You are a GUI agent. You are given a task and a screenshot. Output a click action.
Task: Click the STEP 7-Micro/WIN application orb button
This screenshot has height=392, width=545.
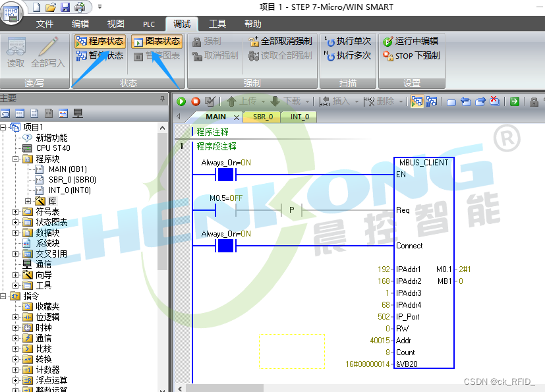pyautogui.click(x=11, y=13)
